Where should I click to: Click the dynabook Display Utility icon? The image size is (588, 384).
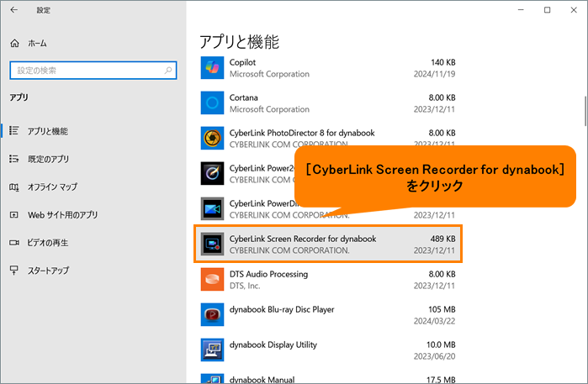212,350
